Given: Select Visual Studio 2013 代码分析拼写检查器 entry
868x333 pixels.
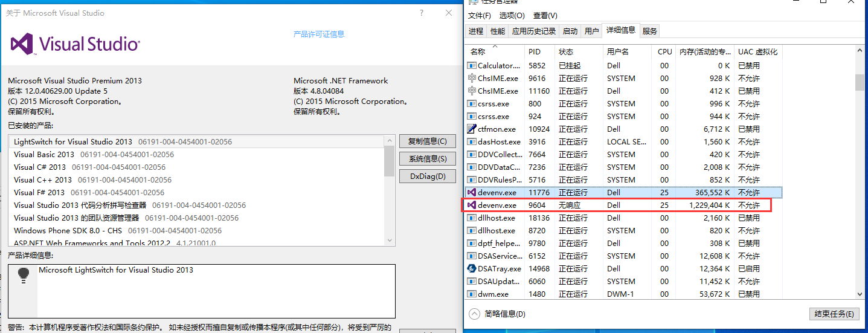Looking at the screenshot, I should pyautogui.click(x=196, y=205).
